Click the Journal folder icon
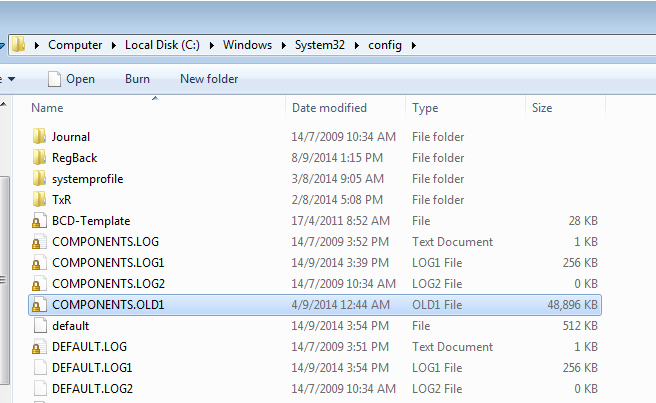Viewport: 656px width, 403px height. (39, 136)
